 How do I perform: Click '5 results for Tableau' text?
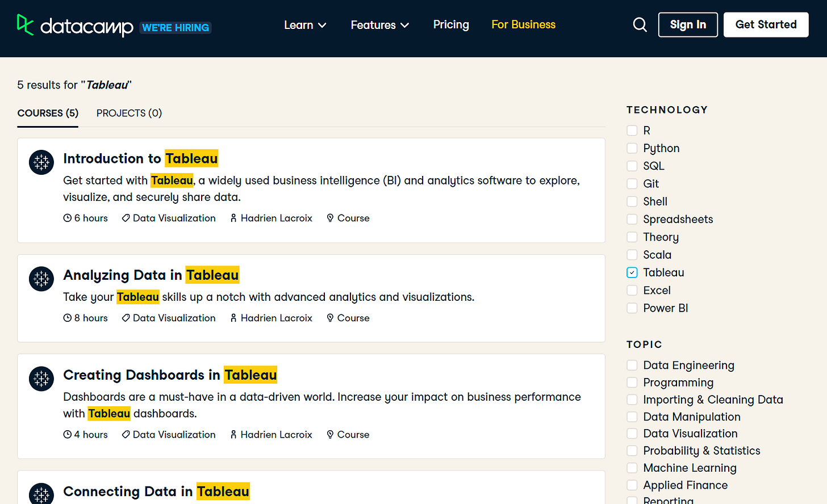pyautogui.click(x=74, y=85)
